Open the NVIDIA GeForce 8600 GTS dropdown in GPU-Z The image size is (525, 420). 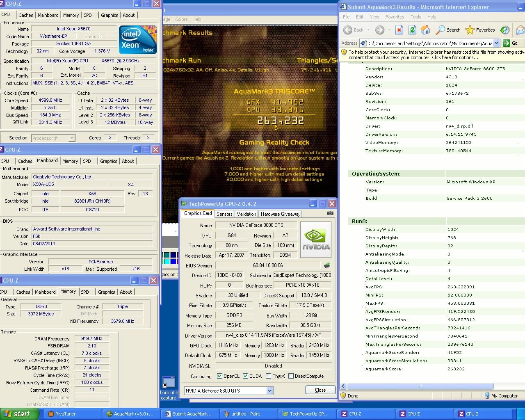click(228, 390)
